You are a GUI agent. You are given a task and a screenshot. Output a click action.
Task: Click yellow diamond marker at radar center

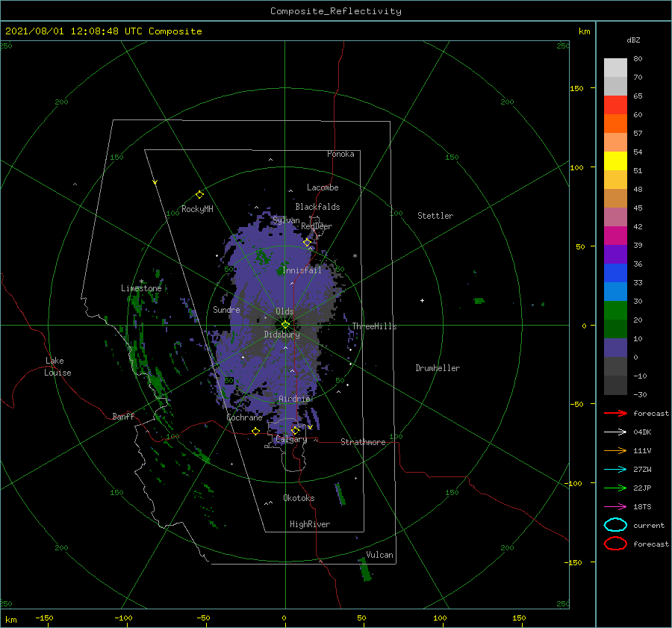(x=285, y=325)
